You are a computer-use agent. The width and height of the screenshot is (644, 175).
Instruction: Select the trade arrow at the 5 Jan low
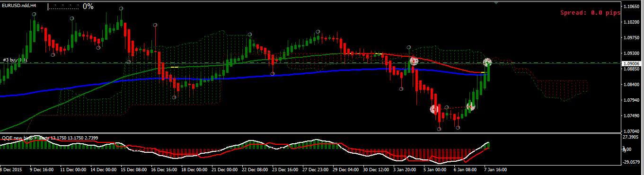click(434, 109)
